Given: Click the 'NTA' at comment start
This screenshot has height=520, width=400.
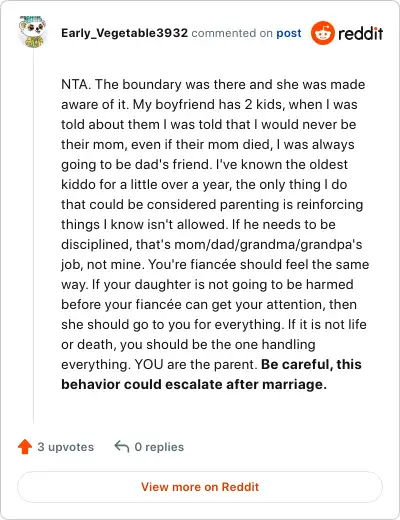Looking at the screenshot, I should click(74, 84).
